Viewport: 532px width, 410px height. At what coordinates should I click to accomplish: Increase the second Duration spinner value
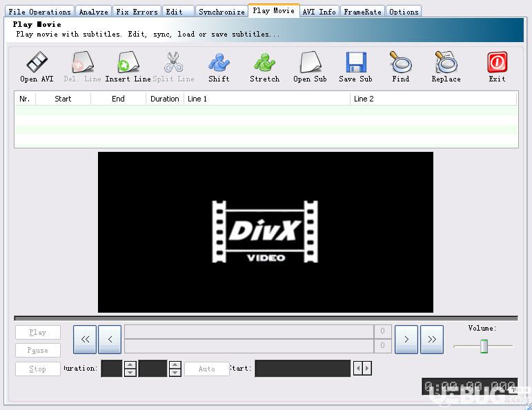click(175, 365)
